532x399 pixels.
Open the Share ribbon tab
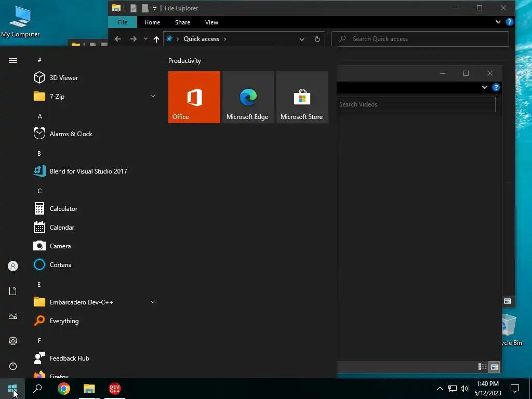point(182,22)
